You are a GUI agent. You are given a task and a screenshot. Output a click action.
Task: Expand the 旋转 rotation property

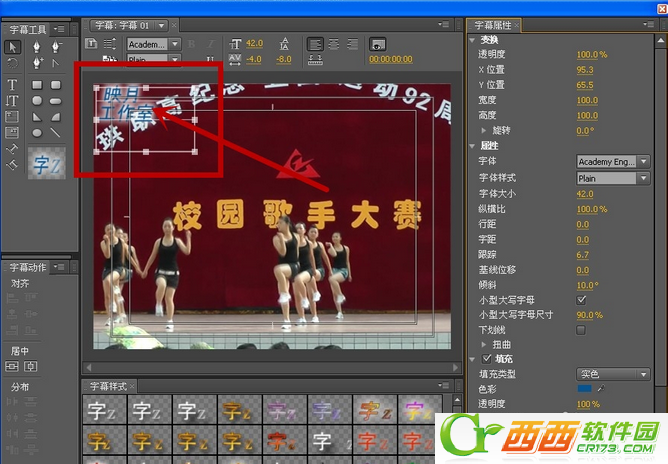coord(484,131)
